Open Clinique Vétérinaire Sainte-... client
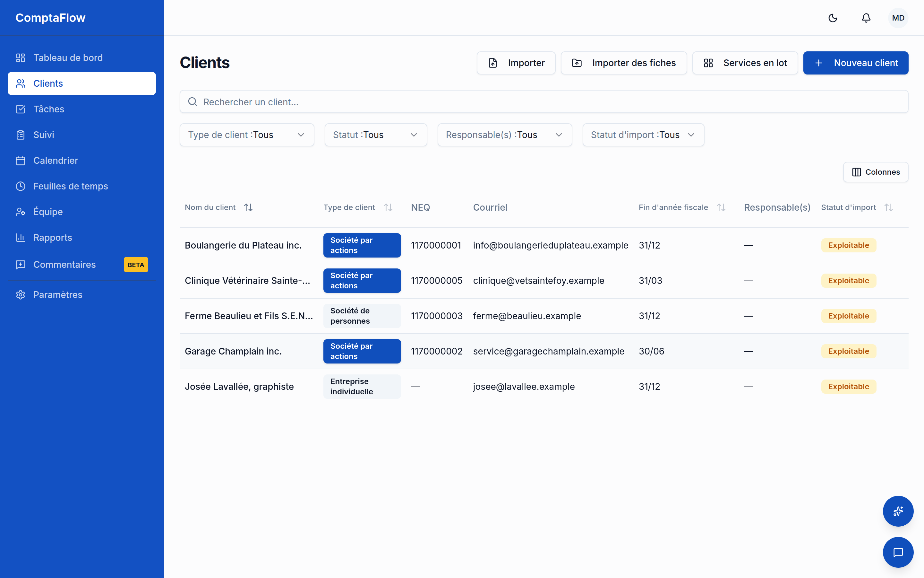 click(x=247, y=281)
